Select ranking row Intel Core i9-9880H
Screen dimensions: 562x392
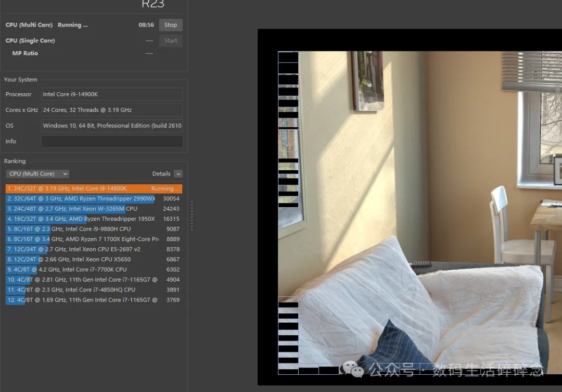tap(94, 229)
